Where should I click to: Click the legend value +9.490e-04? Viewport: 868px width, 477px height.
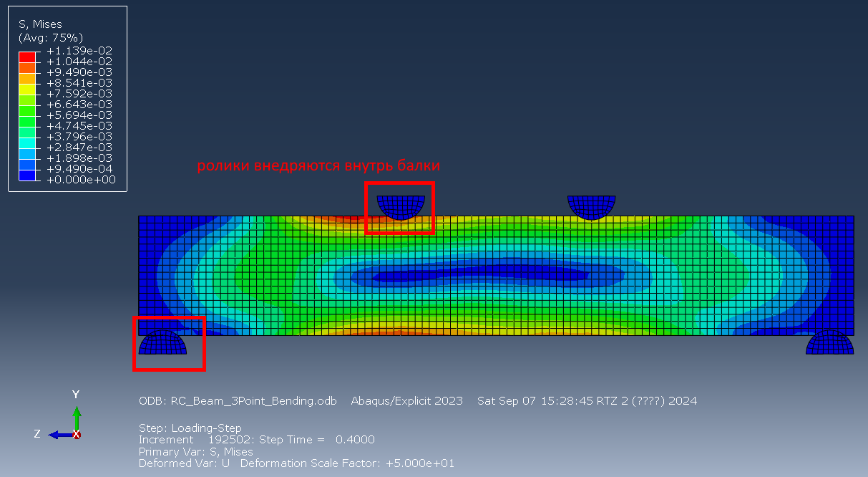79,169
